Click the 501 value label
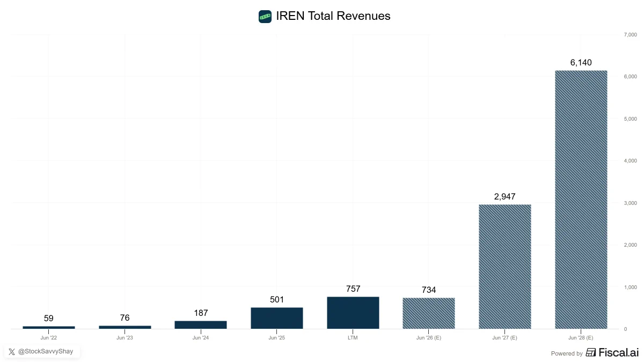 [277, 300]
